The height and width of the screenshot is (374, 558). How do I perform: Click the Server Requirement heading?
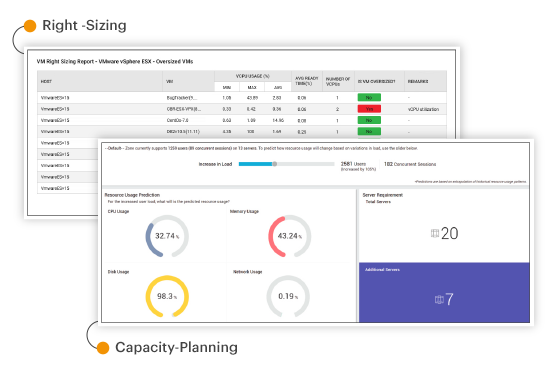[383, 195]
